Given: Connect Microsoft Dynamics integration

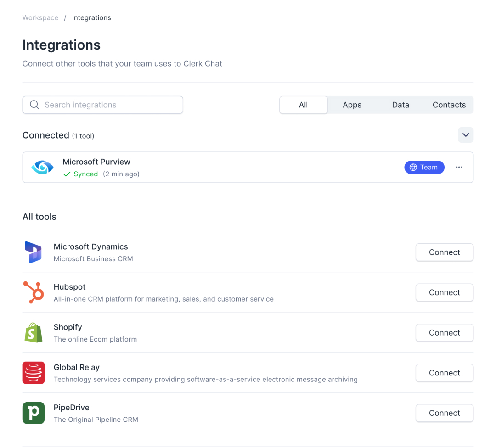Looking at the screenshot, I should coord(445,252).
